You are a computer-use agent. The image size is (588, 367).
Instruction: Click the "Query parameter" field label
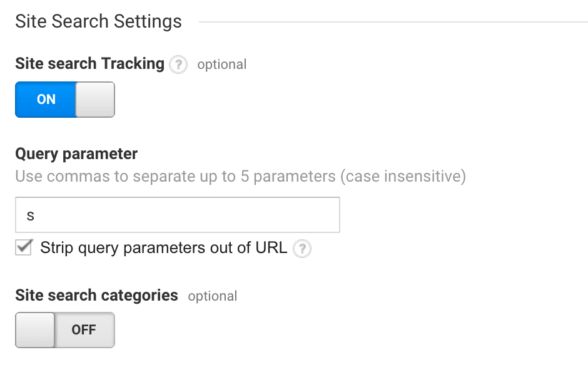point(76,153)
